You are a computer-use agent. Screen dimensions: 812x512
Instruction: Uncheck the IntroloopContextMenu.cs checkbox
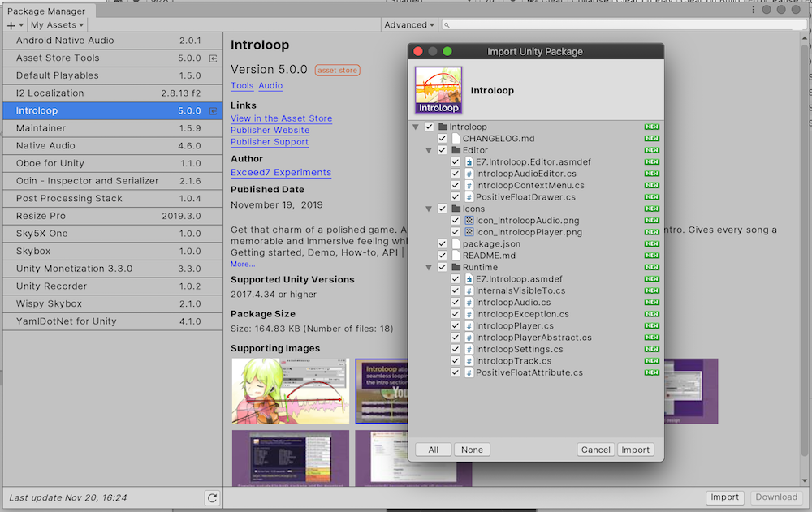coord(456,185)
